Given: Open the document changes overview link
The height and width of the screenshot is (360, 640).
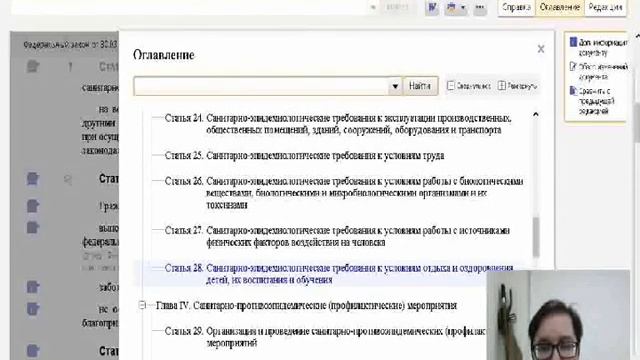Looking at the screenshot, I should 598,71.
